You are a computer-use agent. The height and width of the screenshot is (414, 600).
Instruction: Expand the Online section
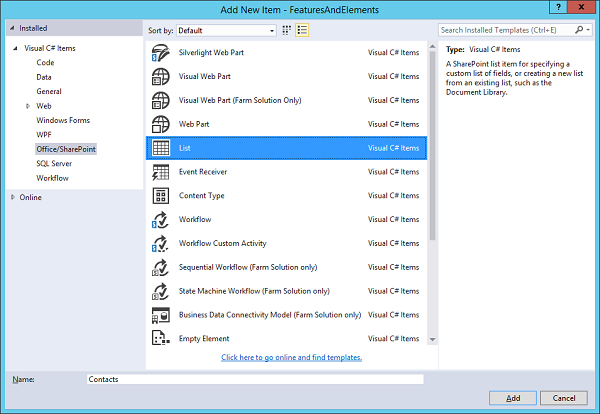pos(13,197)
